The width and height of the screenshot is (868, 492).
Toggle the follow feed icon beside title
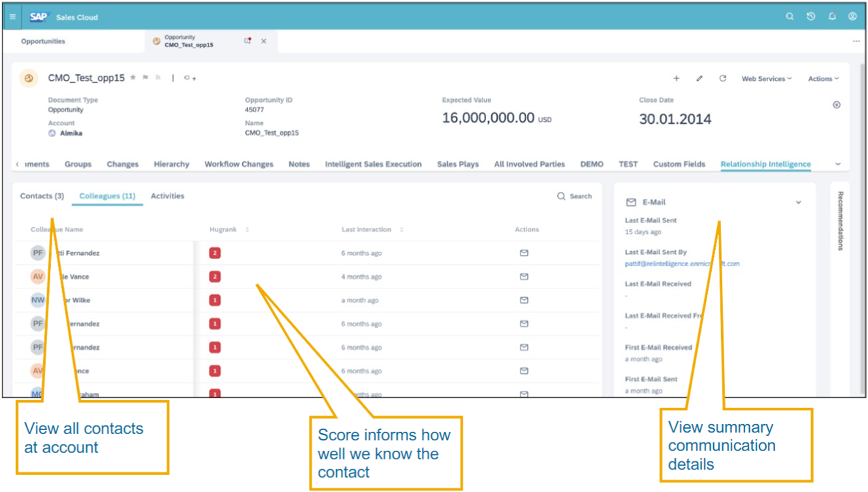point(158,78)
